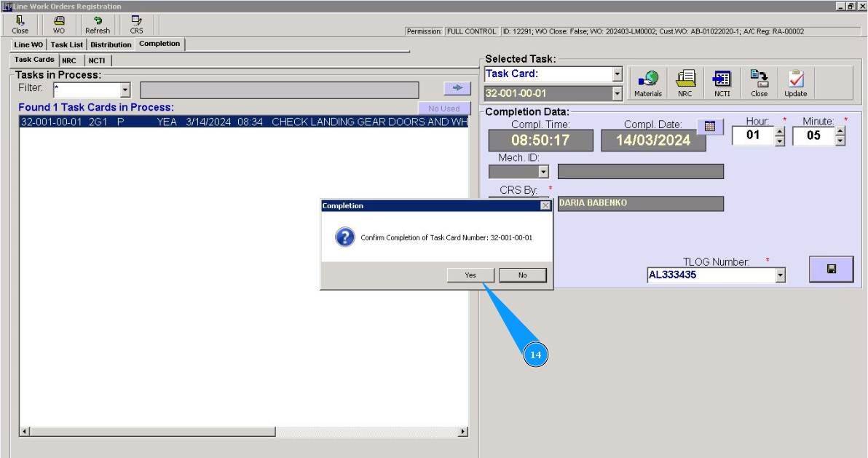Decrease the Minute value

pos(840,141)
